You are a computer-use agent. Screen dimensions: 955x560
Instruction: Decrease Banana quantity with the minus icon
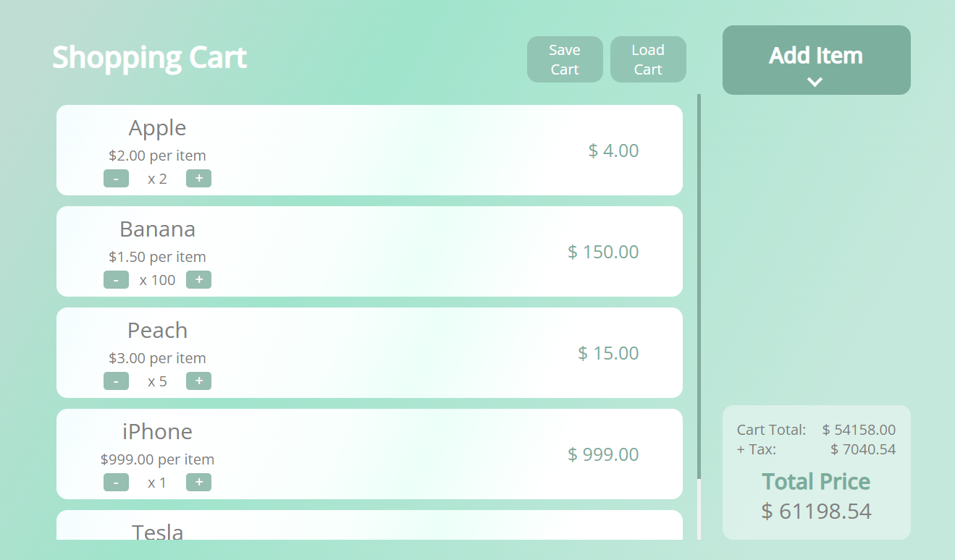(116, 279)
